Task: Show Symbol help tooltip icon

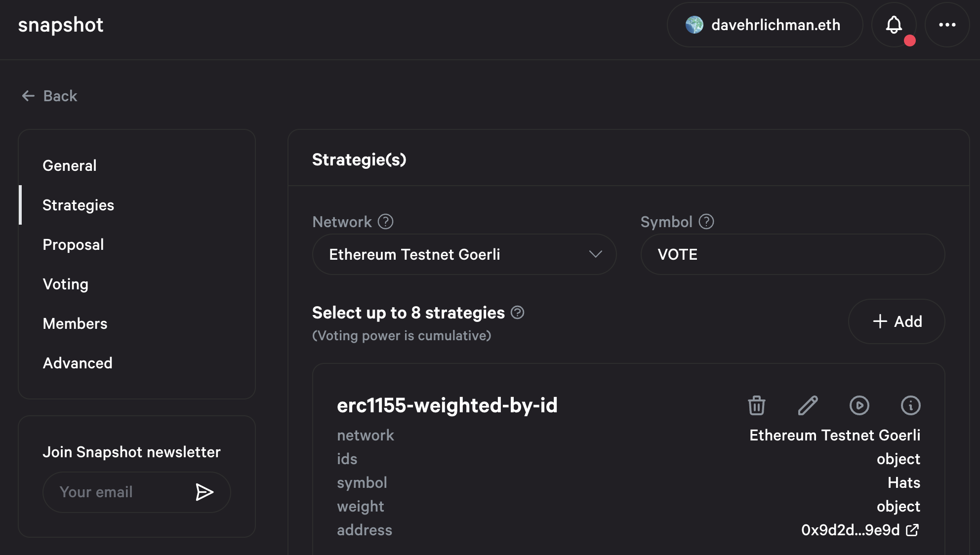Action: pyautogui.click(x=706, y=222)
